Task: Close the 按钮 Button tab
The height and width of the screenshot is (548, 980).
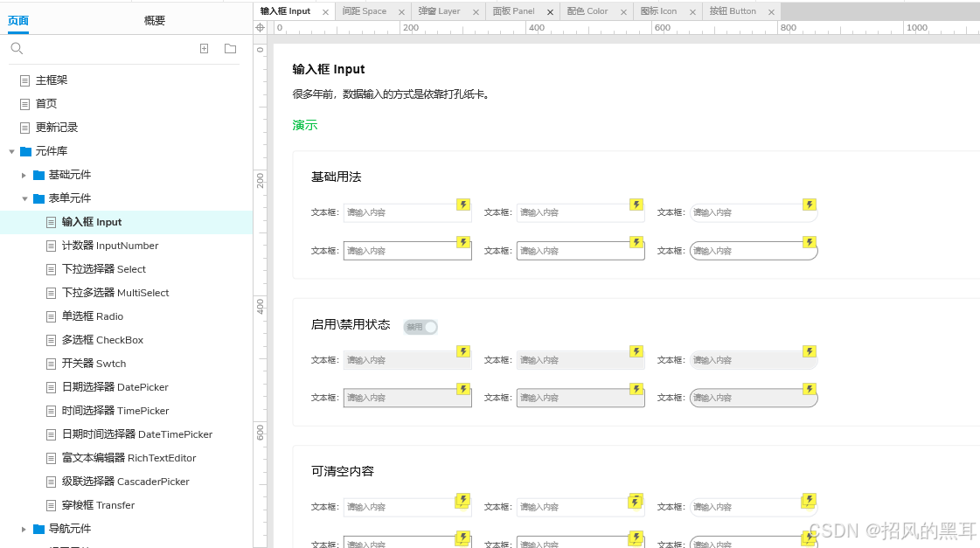Action: tap(771, 12)
